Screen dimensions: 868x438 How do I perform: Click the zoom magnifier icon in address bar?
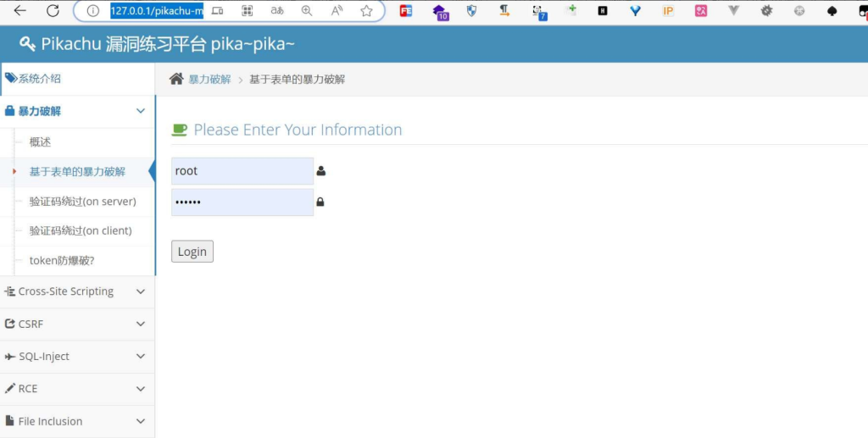(x=307, y=11)
